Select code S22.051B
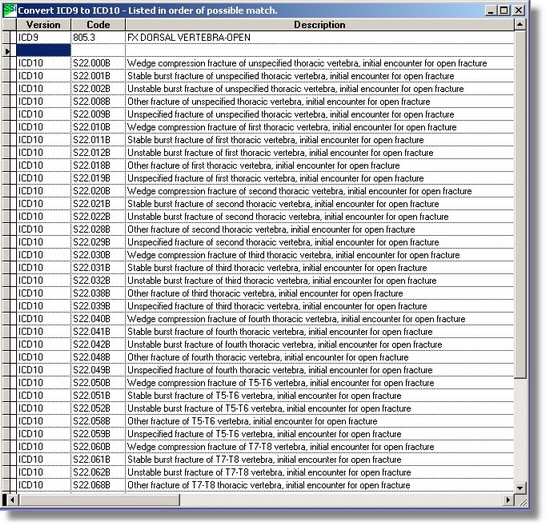 [98, 395]
